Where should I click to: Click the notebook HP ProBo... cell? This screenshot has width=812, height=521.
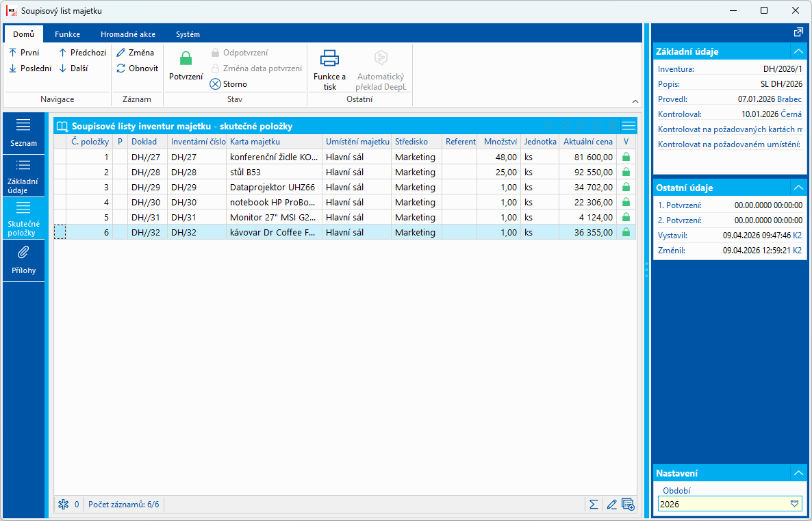pyautogui.click(x=274, y=202)
